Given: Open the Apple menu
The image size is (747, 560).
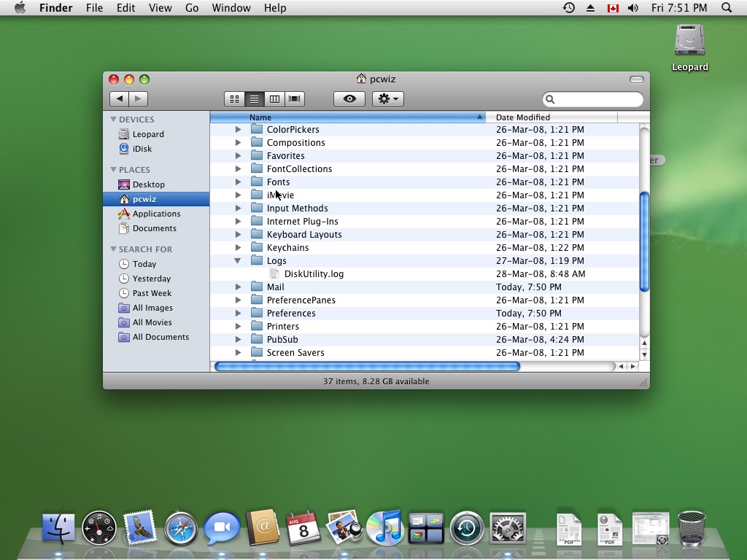Looking at the screenshot, I should tap(20, 7).
